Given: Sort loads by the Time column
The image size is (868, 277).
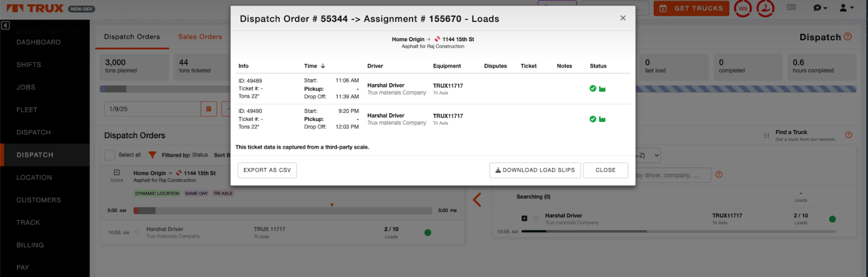Looking at the screenshot, I should click(314, 66).
